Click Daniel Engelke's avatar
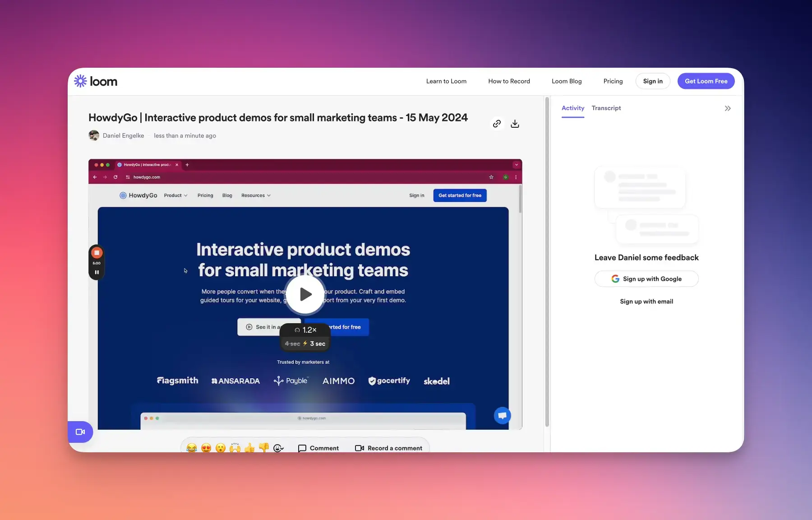The height and width of the screenshot is (520, 812). click(x=94, y=135)
